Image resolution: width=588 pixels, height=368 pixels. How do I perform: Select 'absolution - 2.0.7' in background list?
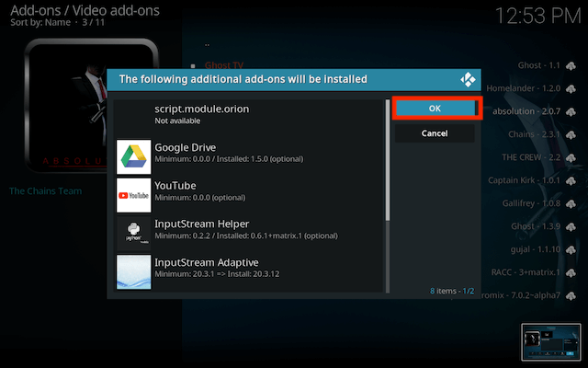tap(526, 111)
